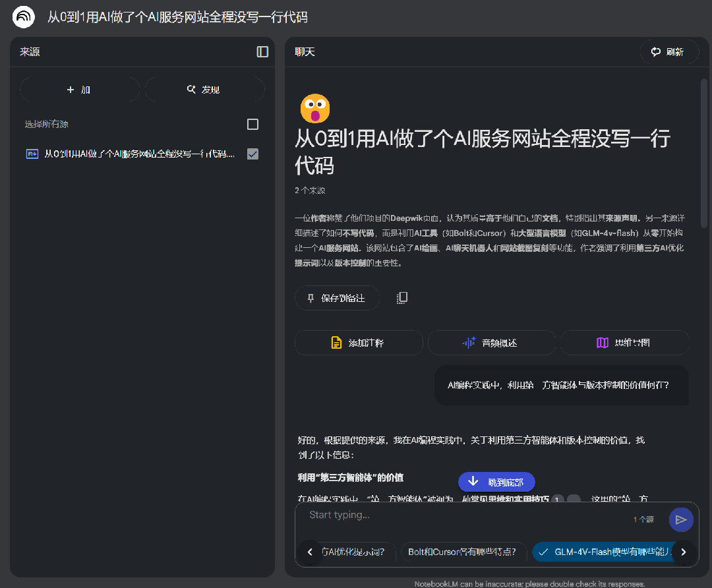Viewport: 712px width, 588px height.
Task: Open source named 从0到1用AI做了个AI服务网站
Action: click(x=139, y=154)
